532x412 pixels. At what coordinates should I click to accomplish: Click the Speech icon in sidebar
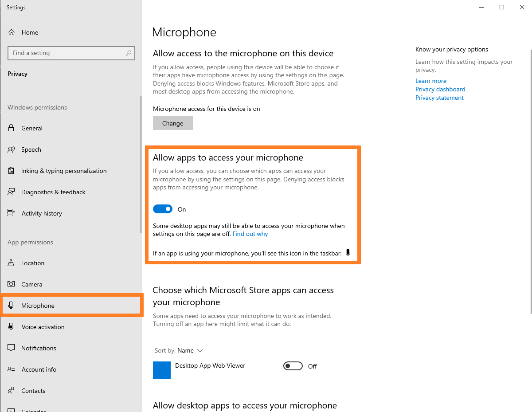point(12,149)
